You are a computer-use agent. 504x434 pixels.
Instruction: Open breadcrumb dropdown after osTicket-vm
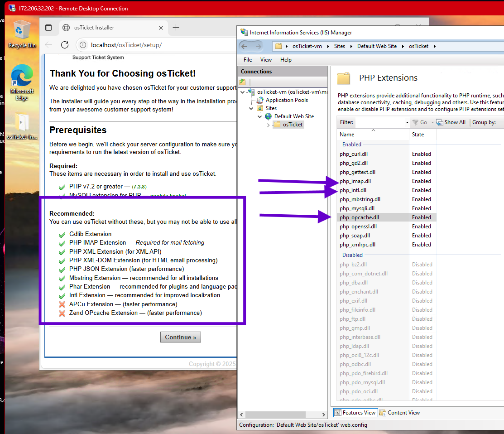point(328,46)
